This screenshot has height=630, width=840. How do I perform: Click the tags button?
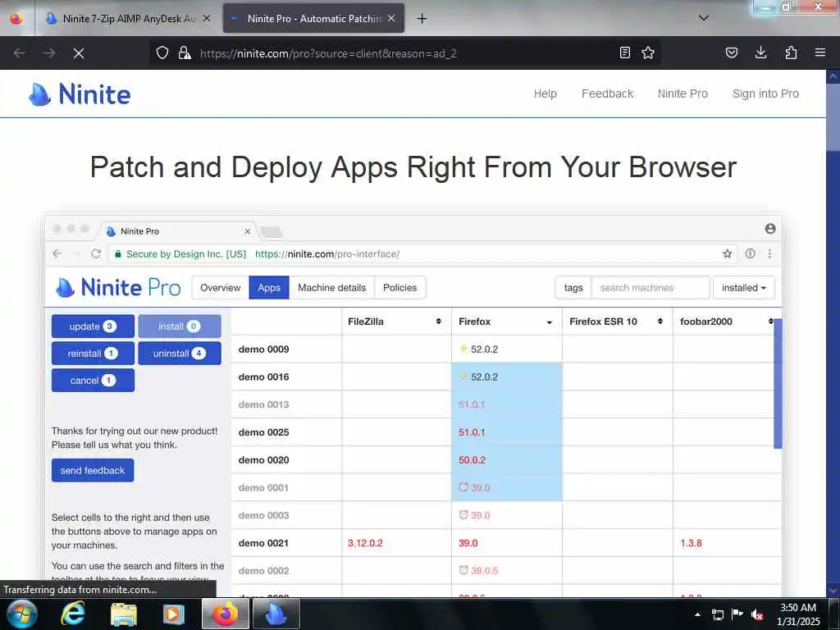pyautogui.click(x=573, y=288)
